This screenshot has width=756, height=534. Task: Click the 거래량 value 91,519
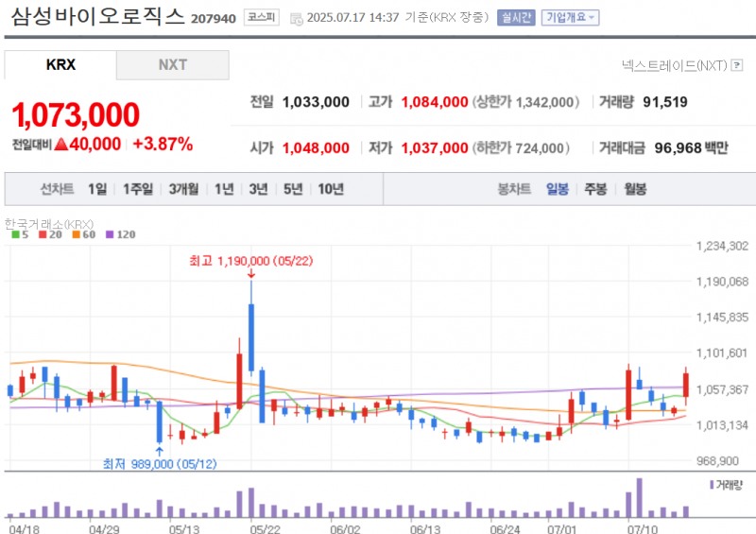(x=665, y=102)
